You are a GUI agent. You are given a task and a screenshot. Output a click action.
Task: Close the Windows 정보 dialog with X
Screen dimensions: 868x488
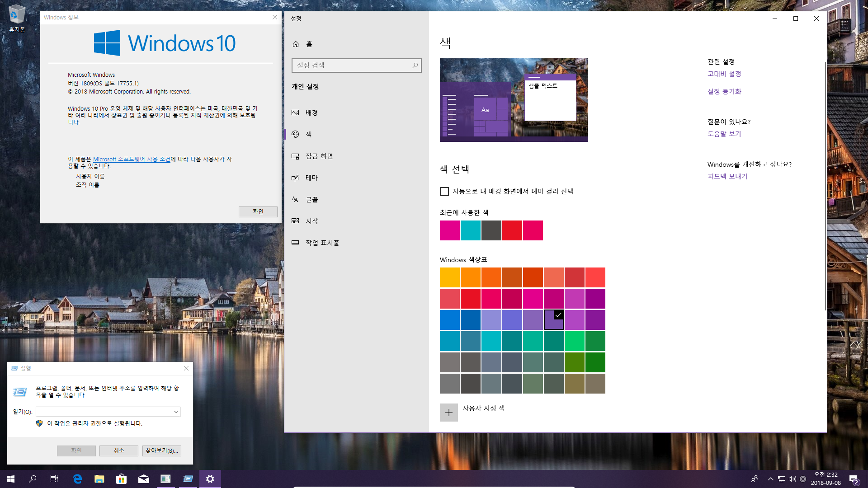275,17
